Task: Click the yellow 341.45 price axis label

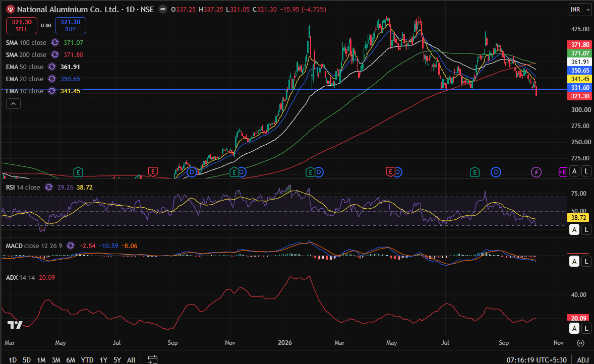Action: click(579, 79)
